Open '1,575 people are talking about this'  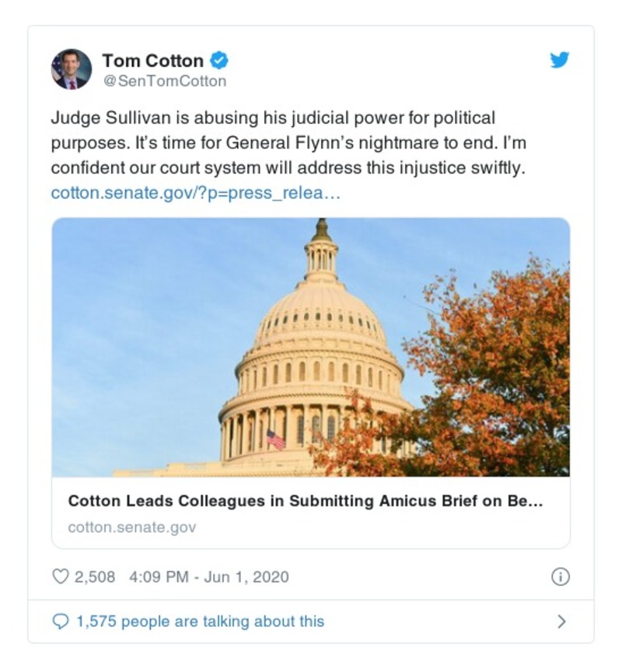pos(200,621)
